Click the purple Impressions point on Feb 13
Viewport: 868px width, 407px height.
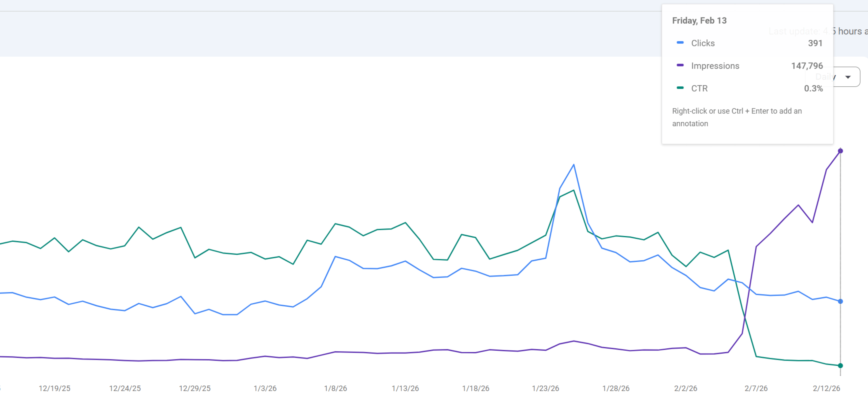pos(840,151)
